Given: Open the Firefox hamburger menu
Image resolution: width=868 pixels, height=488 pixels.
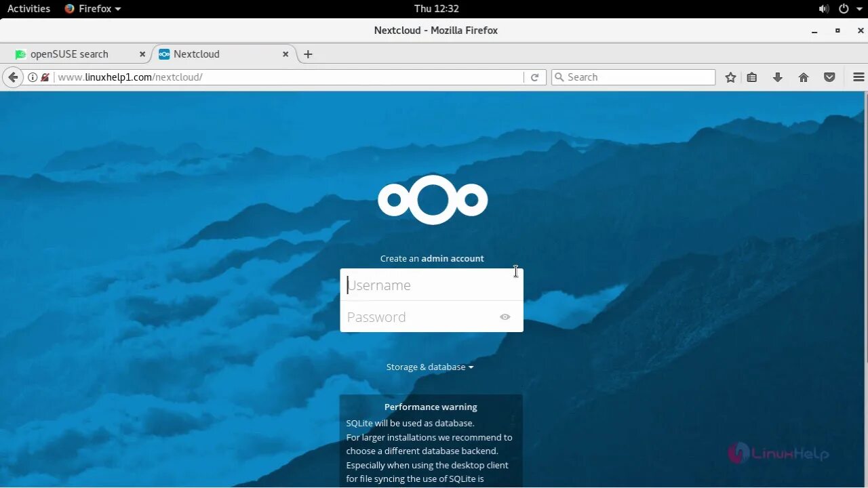Looking at the screenshot, I should pos(859,77).
